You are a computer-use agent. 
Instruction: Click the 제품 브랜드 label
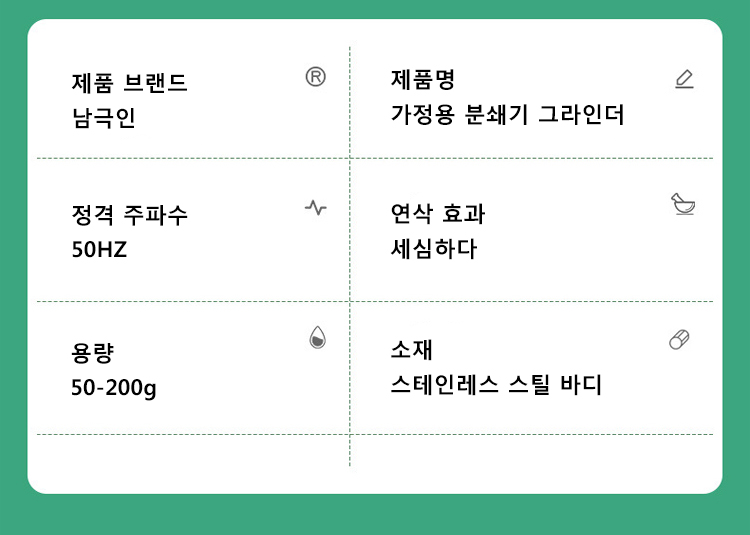point(129,83)
